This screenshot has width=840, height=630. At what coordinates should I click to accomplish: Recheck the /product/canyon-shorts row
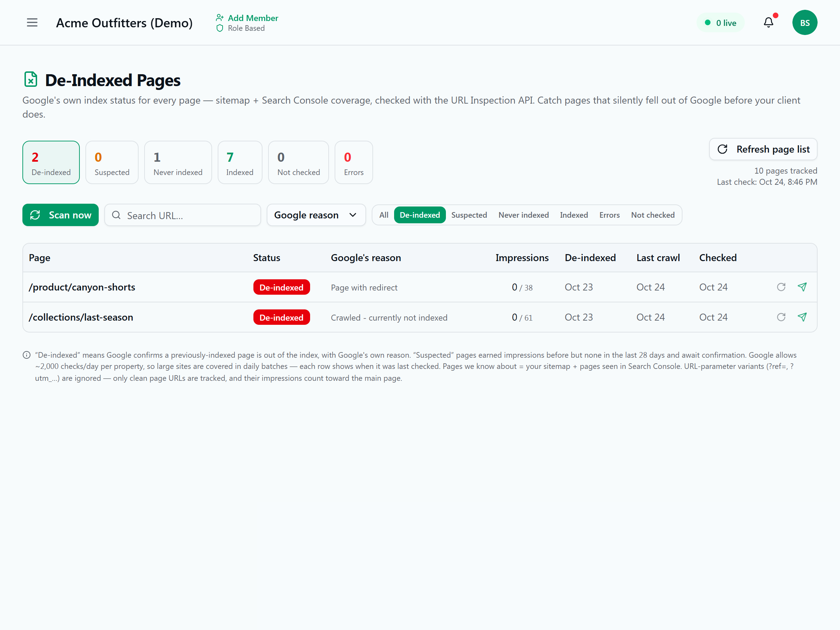(x=781, y=287)
